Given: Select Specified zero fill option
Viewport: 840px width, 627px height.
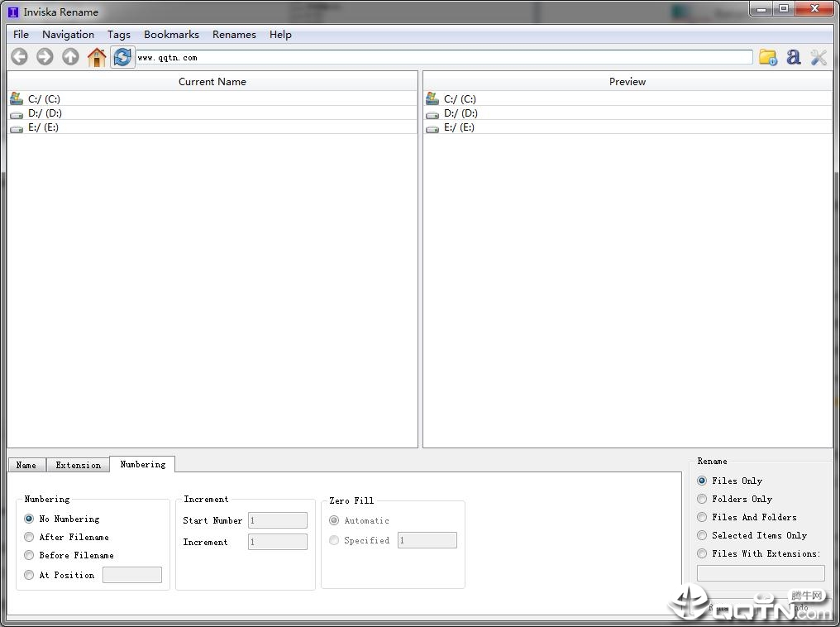Looking at the screenshot, I should [x=360, y=540].
